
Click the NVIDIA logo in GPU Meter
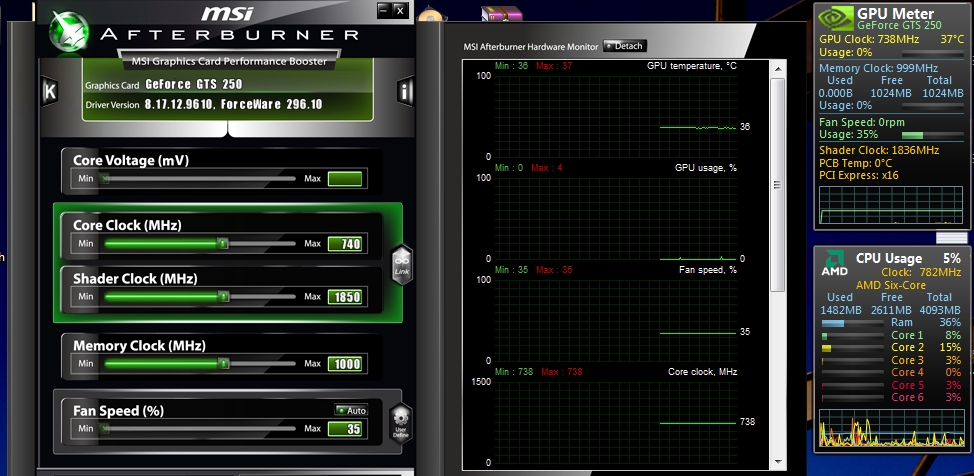coord(835,17)
